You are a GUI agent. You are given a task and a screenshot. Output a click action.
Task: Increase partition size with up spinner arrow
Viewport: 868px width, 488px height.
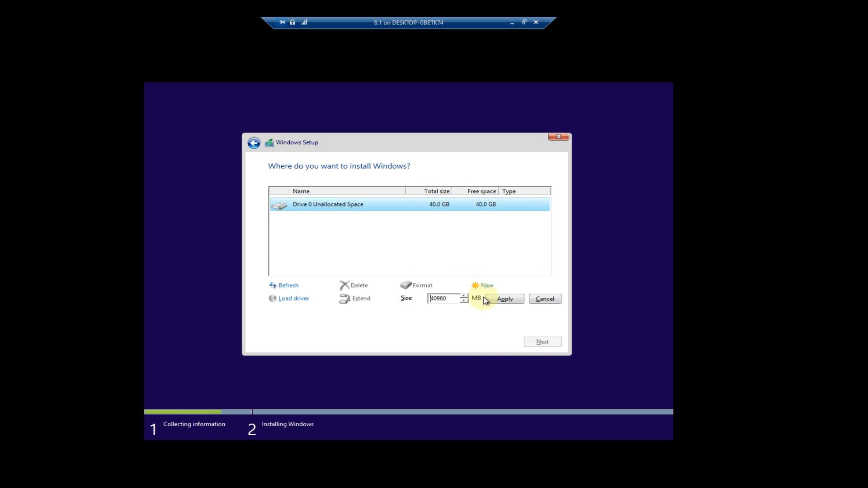[464, 296]
